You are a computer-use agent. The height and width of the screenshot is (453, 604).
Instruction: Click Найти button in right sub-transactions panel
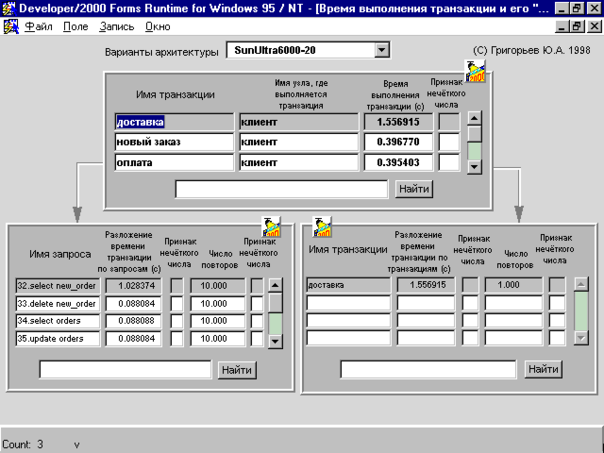click(x=543, y=369)
